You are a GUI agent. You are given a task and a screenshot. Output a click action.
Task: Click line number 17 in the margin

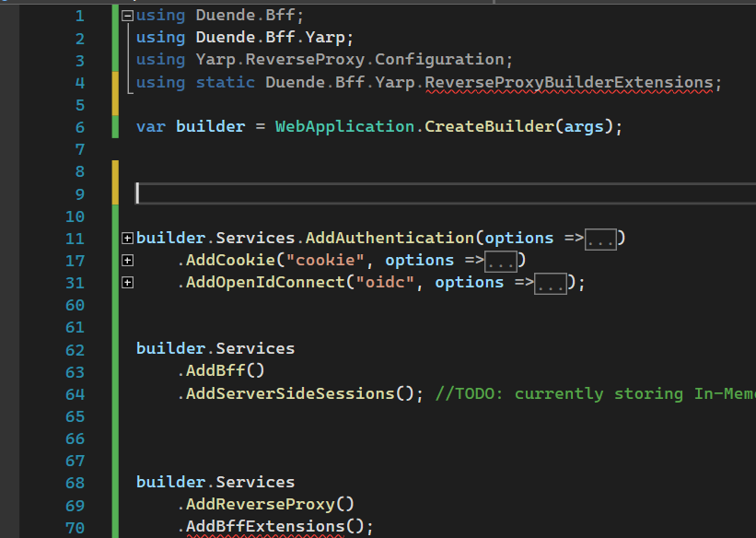click(x=75, y=261)
